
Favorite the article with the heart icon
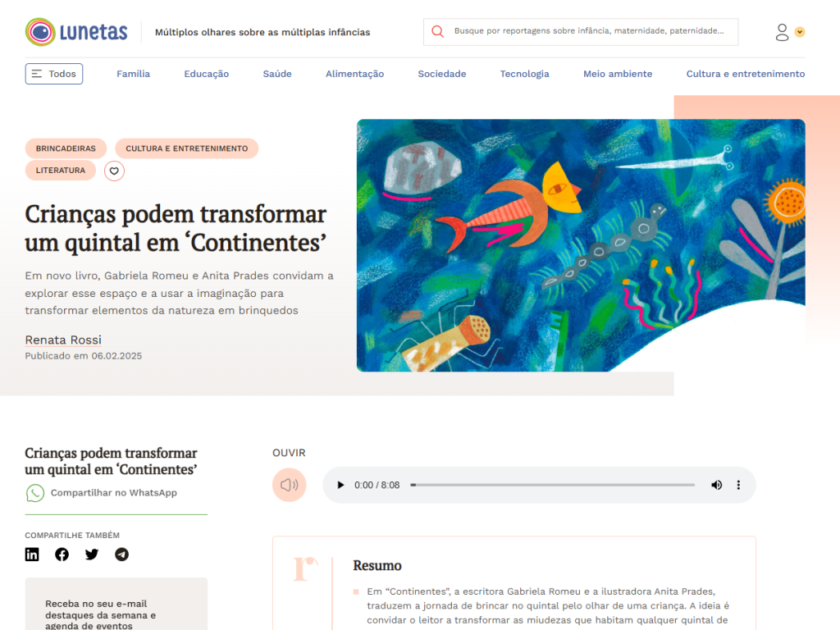coord(114,171)
